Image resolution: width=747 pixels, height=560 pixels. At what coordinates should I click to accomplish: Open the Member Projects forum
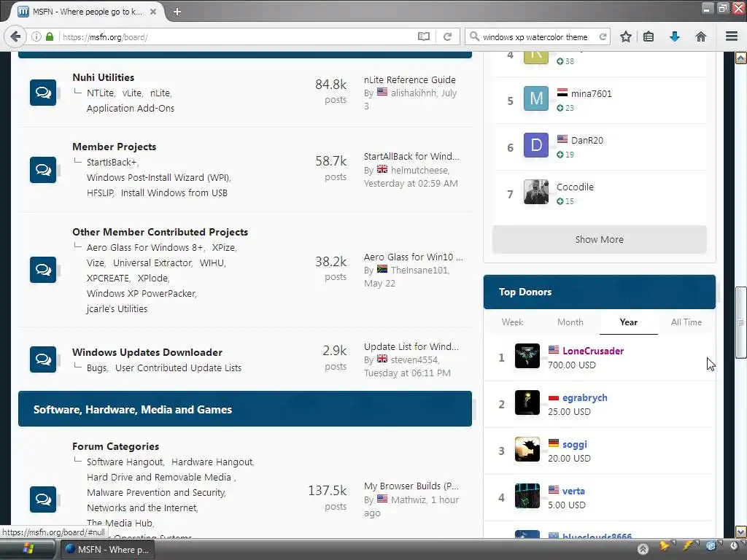(115, 147)
